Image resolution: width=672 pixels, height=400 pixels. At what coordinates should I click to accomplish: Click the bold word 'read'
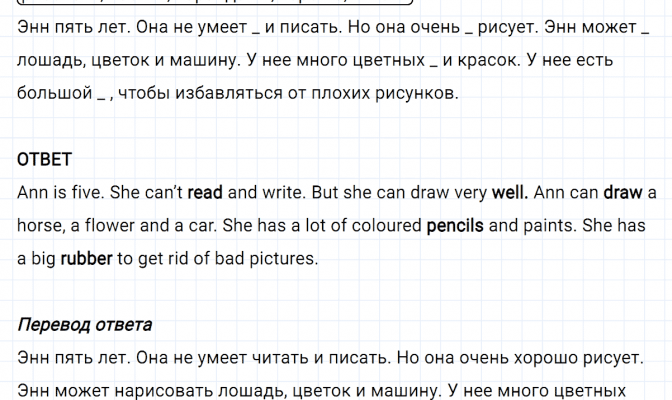(x=205, y=193)
